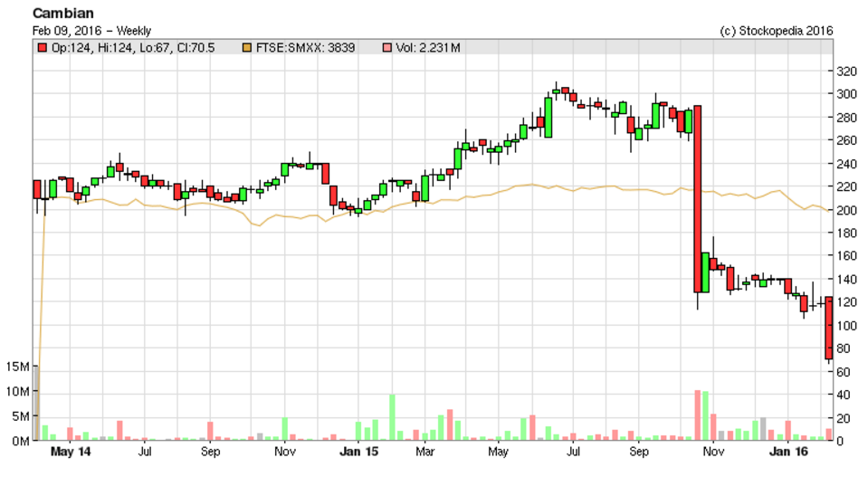
Task: Click the '10M' volume axis label
Action: (18, 392)
